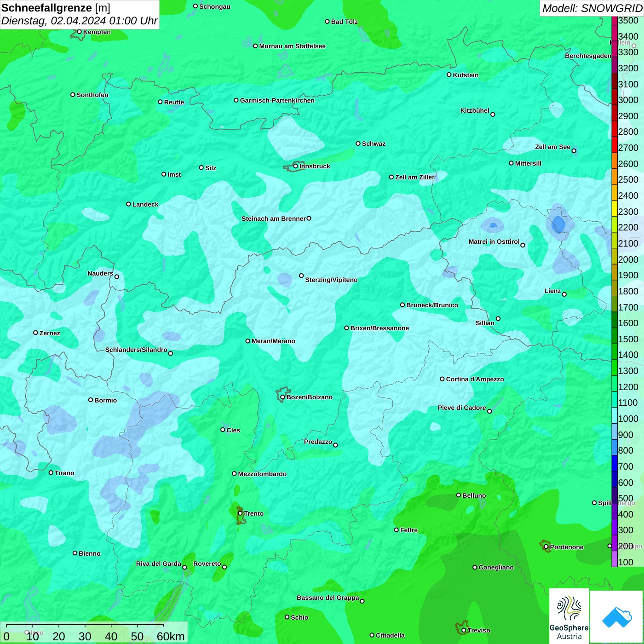The height and width of the screenshot is (644, 644).
Task: Click the Innsbruck city marker
Action: tap(296, 166)
